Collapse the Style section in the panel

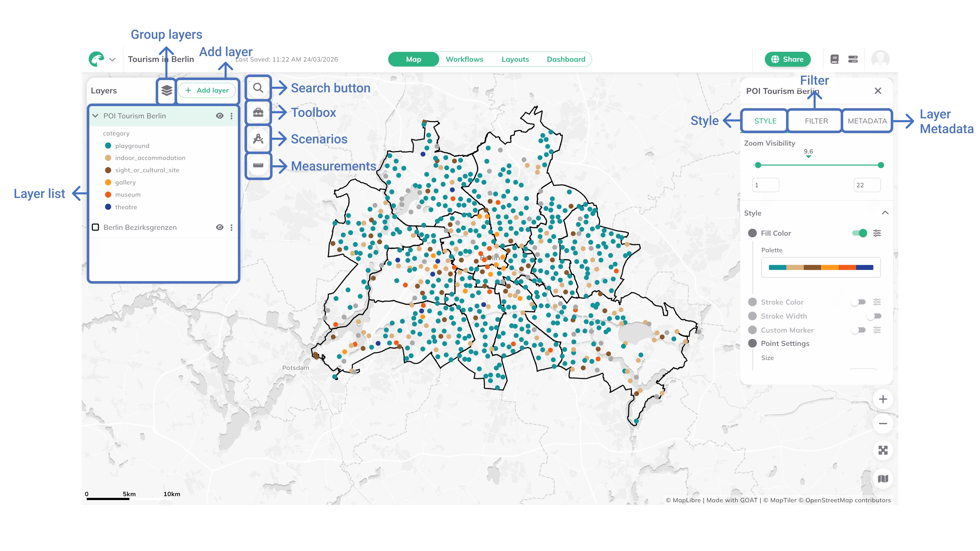(885, 213)
